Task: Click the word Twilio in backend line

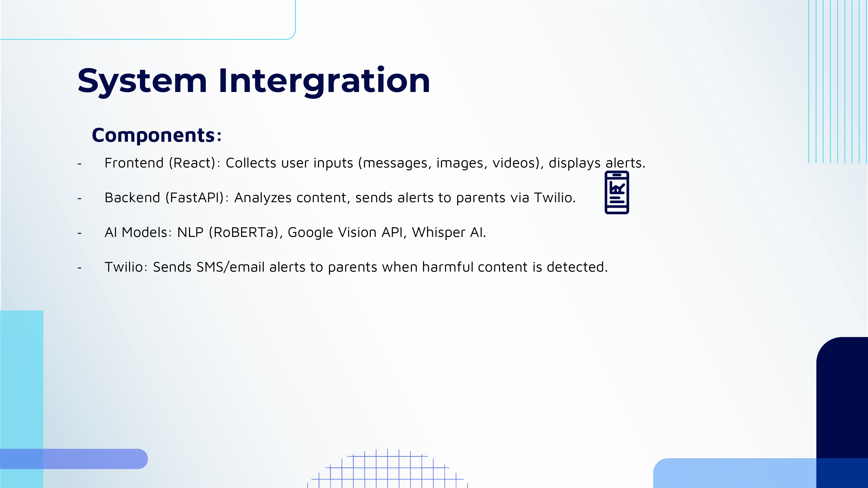Action: pyautogui.click(x=553, y=198)
